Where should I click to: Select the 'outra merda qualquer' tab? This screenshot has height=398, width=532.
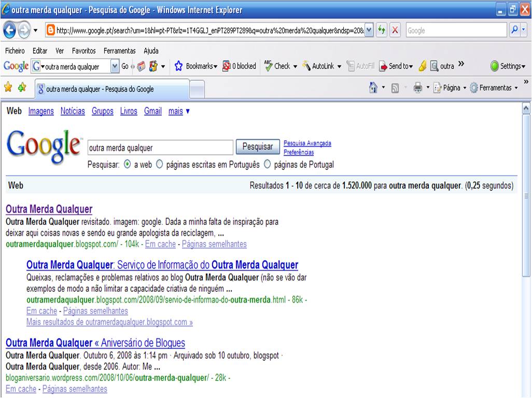click(x=113, y=89)
